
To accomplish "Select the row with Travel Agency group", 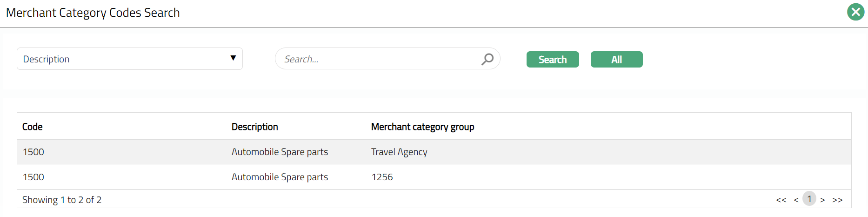I will (399, 152).
